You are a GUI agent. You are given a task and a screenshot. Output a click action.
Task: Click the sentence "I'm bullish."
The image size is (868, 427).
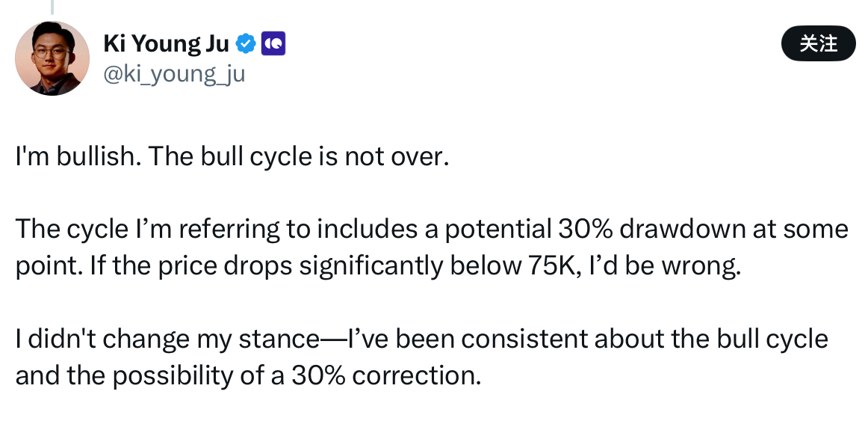click(x=78, y=157)
